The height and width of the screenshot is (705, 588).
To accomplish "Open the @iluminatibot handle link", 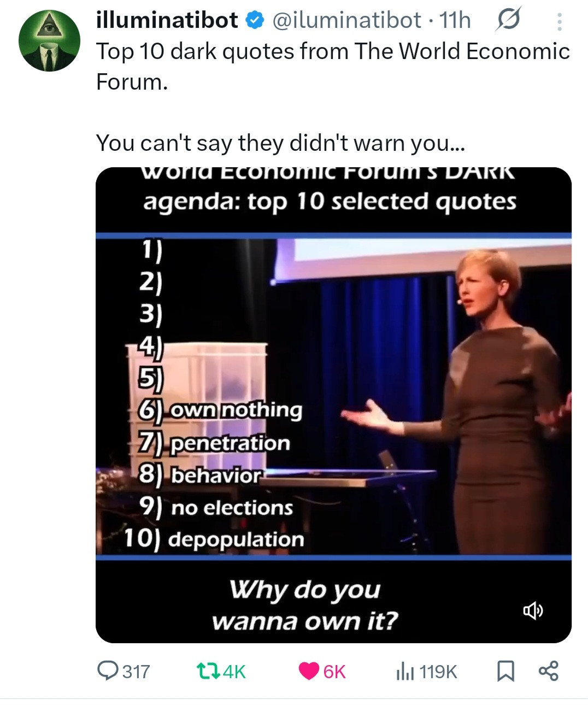I will [x=346, y=20].
